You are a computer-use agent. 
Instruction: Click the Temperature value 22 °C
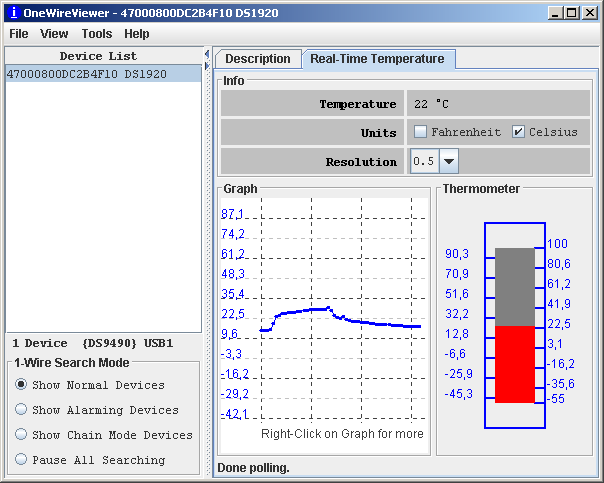point(431,104)
